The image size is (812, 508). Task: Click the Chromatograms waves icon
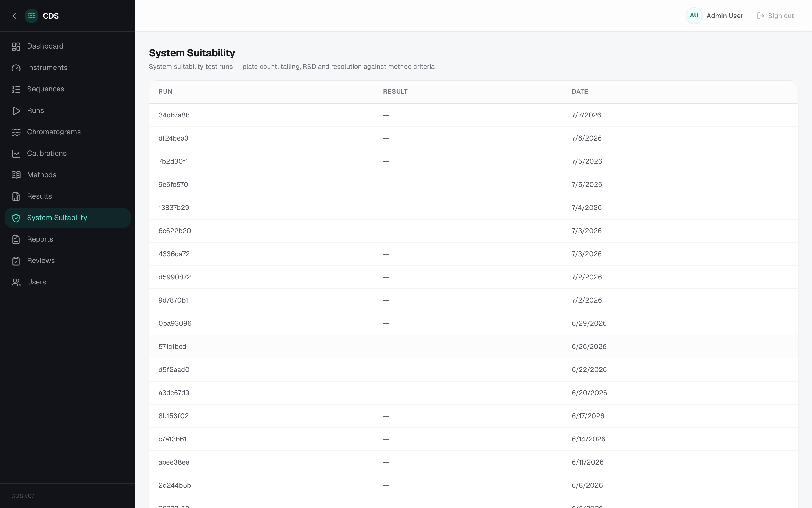coord(16,132)
